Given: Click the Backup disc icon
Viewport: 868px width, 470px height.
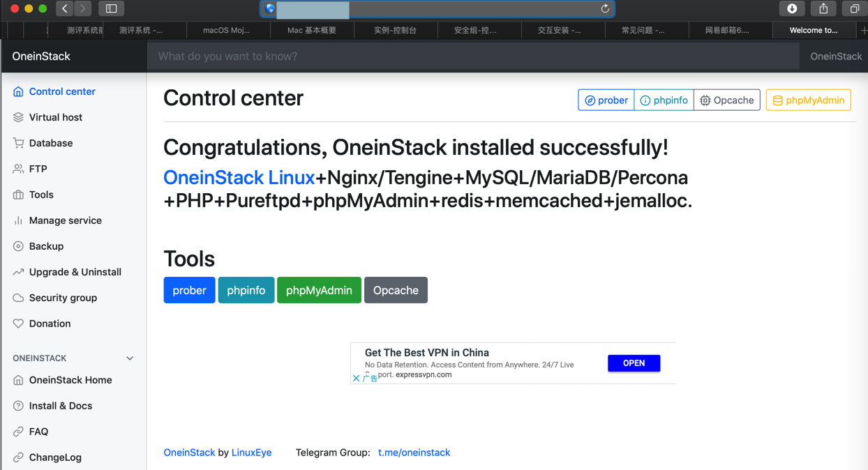Looking at the screenshot, I should point(18,246).
